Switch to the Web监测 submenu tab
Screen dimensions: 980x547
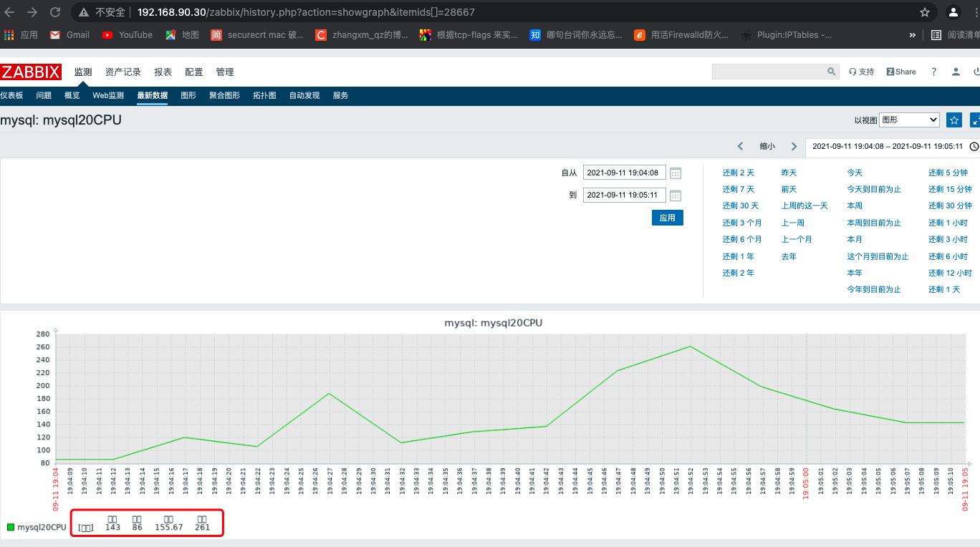pyautogui.click(x=108, y=95)
